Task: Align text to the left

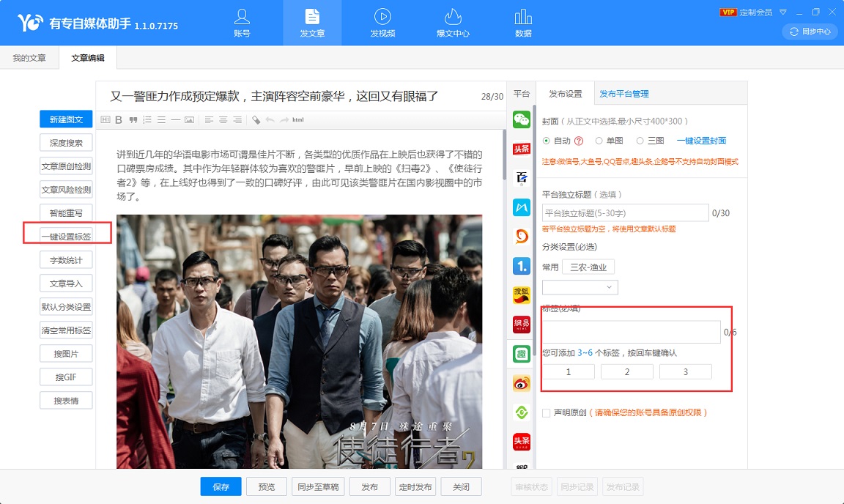Action: point(209,119)
